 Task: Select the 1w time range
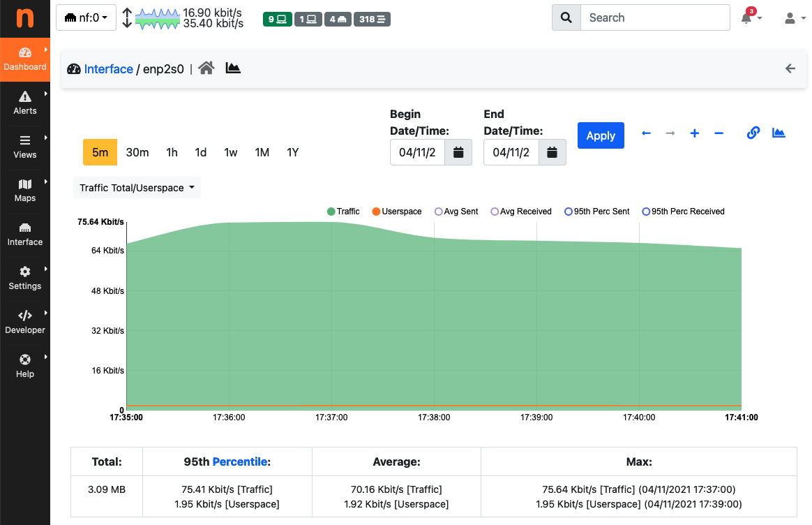point(231,152)
